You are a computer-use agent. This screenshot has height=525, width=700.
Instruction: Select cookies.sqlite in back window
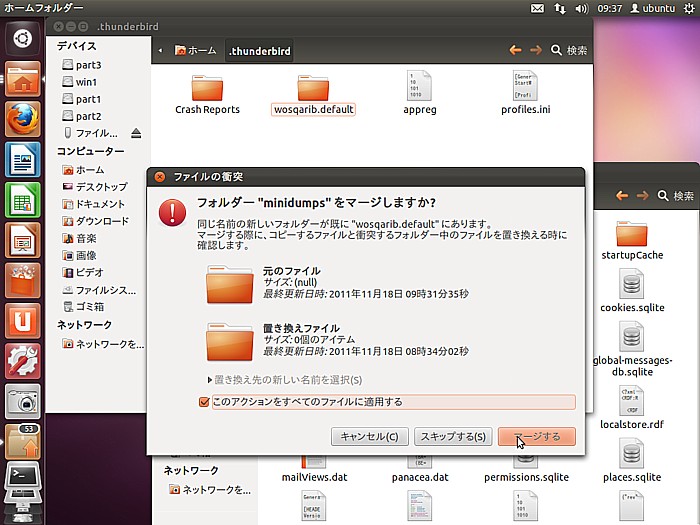point(632,291)
